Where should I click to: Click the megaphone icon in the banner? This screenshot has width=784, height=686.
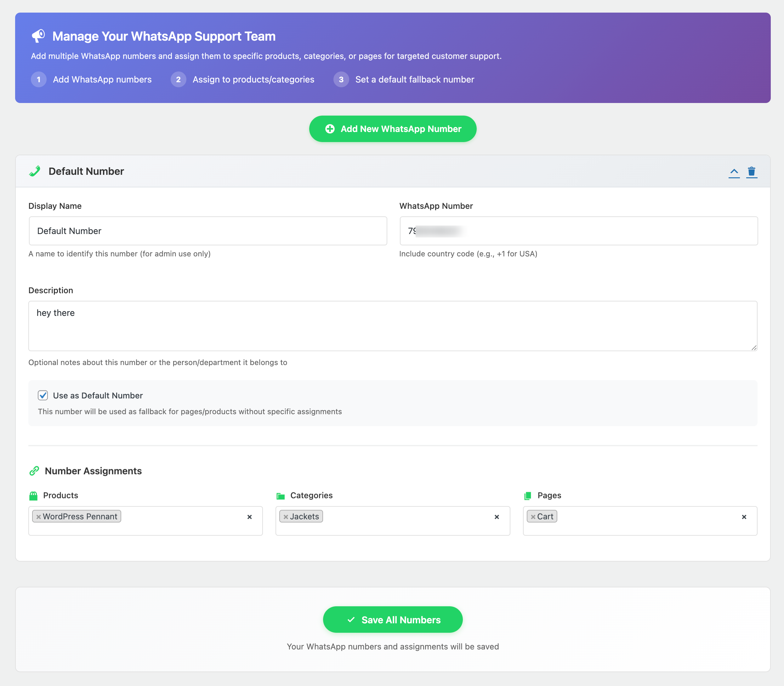tap(38, 36)
